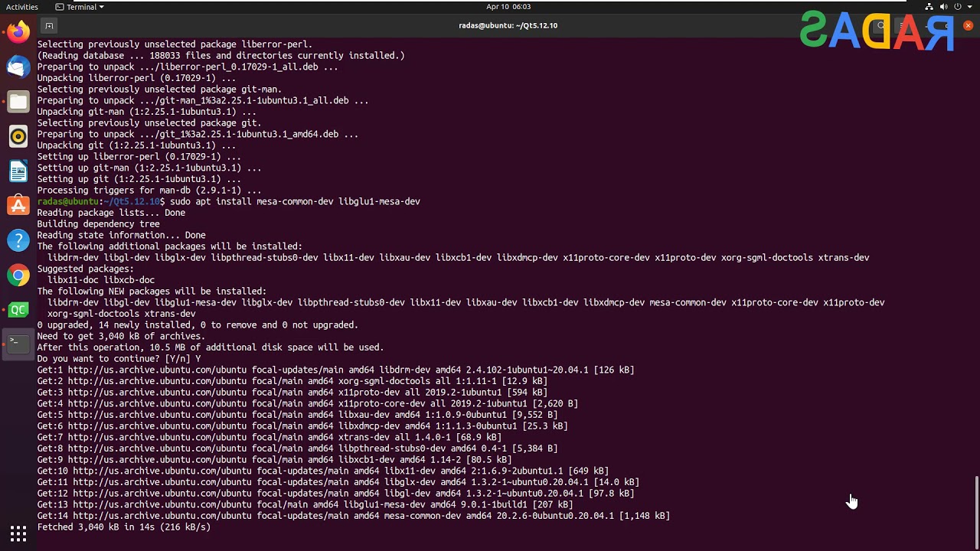Screen dimensions: 980x551
Task: Open the Terminal app menu
Action: point(80,7)
